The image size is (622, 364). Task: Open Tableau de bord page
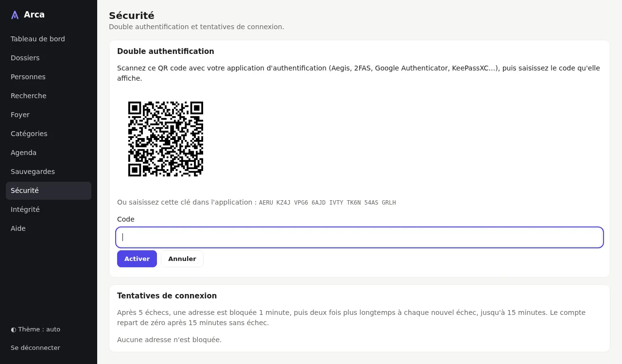(x=49, y=39)
